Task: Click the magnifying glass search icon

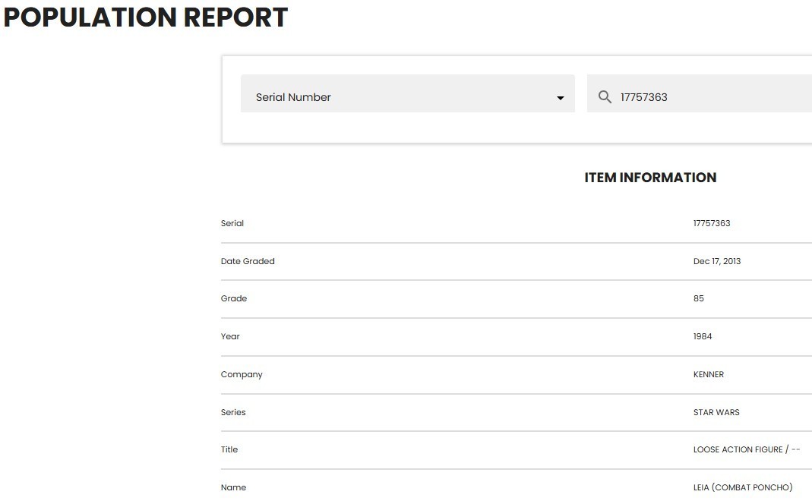Action: point(605,97)
